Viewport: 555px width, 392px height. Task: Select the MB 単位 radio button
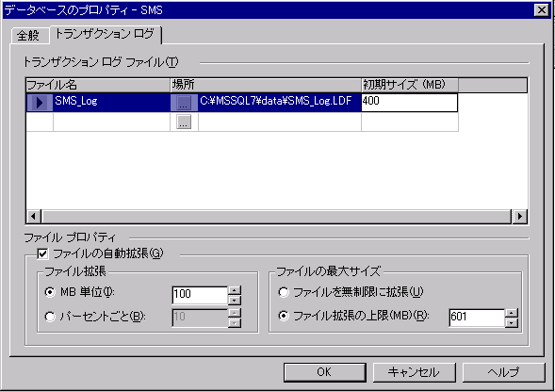[x=50, y=292]
